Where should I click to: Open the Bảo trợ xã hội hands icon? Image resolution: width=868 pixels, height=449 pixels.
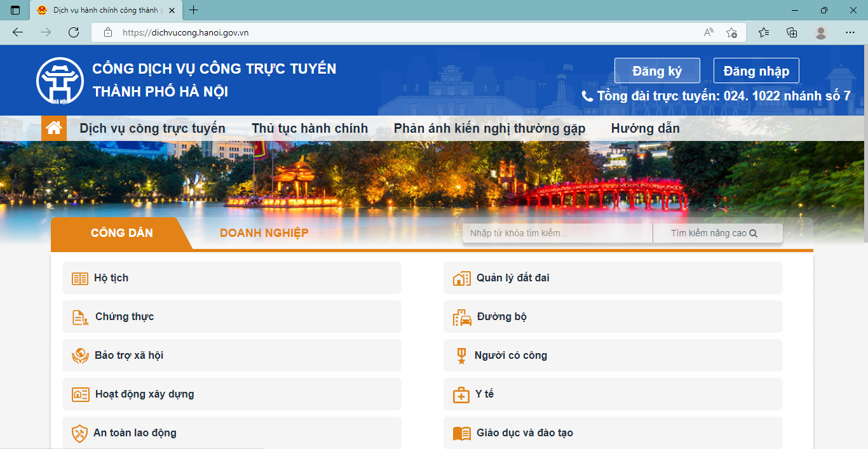(80, 356)
